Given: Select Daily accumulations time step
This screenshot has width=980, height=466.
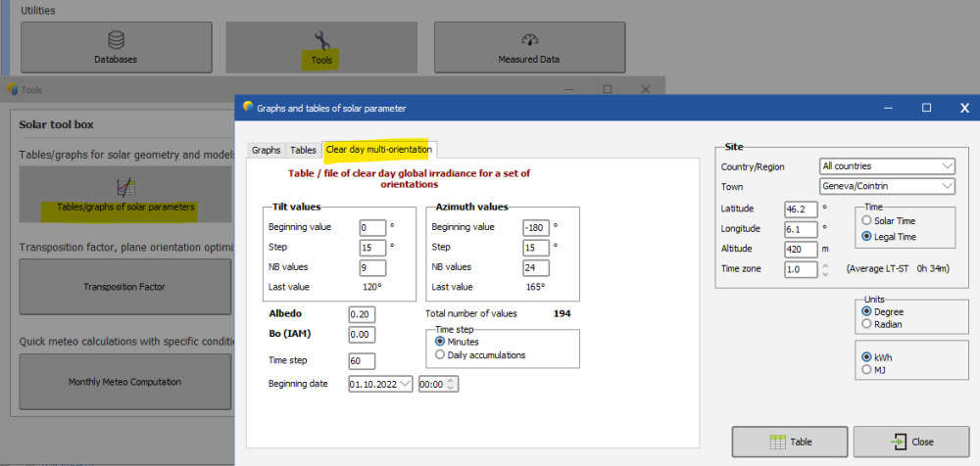Looking at the screenshot, I should pos(440,354).
